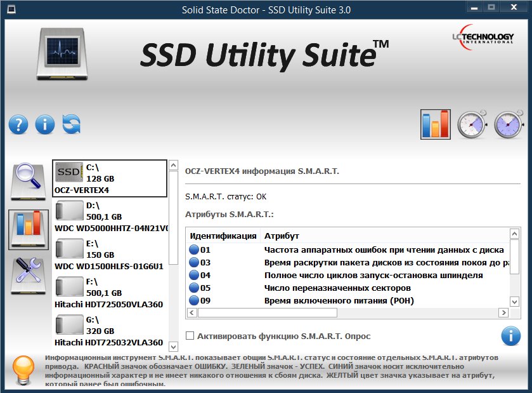Image resolution: width=532 pixels, height=393 pixels.
Task: Click the horizontal scrollbar thumb of attribute table
Action: click(x=268, y=312)
